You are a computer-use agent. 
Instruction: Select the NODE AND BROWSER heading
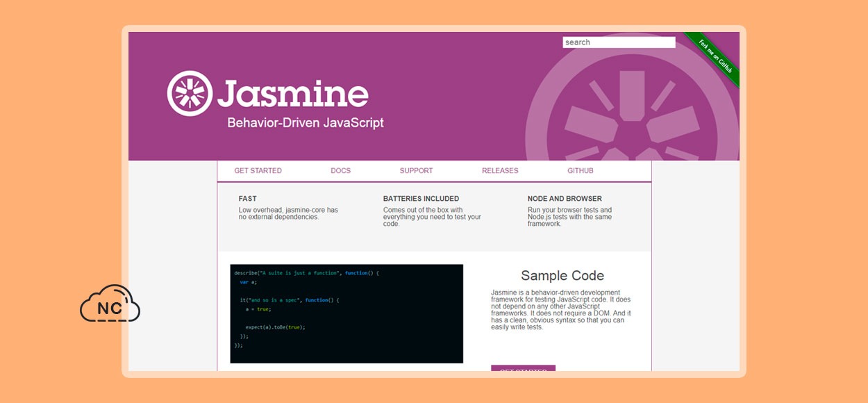(x=565, y=199)
